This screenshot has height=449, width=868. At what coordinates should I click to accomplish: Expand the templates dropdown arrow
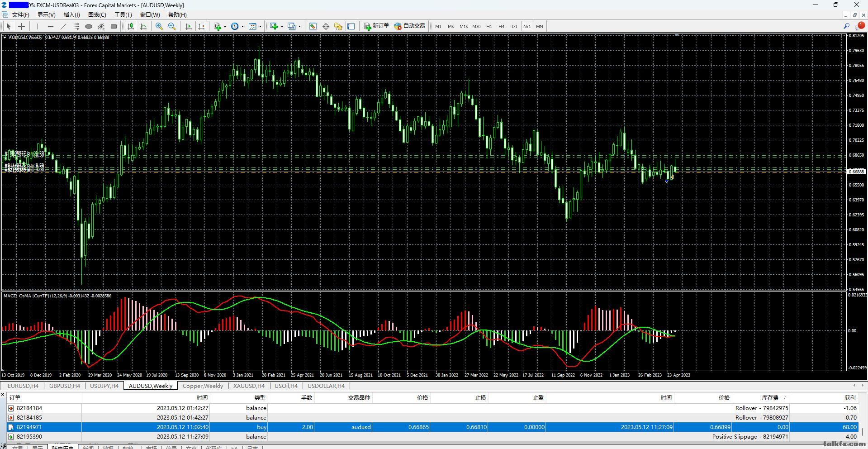[x=260, y=26]
